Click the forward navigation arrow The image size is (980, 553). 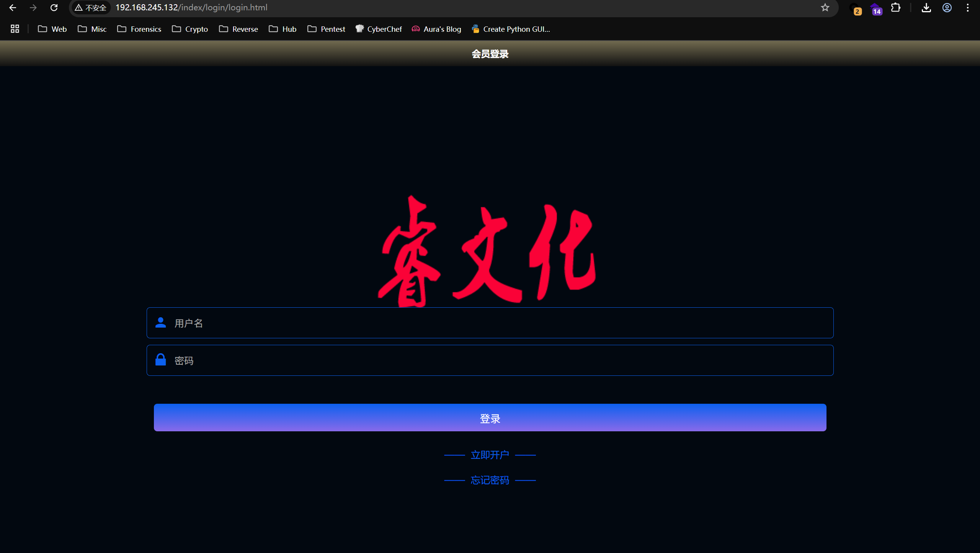click(x=33, y=8)
